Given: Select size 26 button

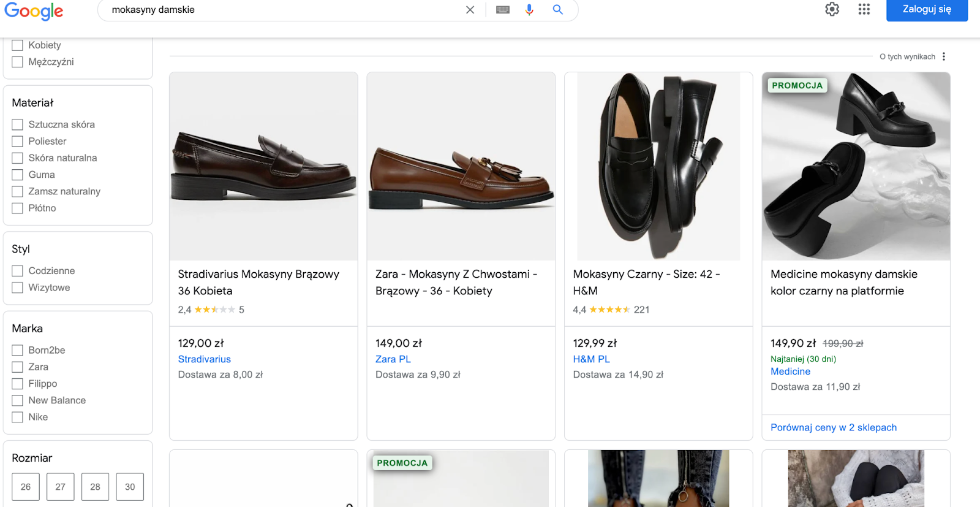Looking at the screenshot, I should 26,487.
